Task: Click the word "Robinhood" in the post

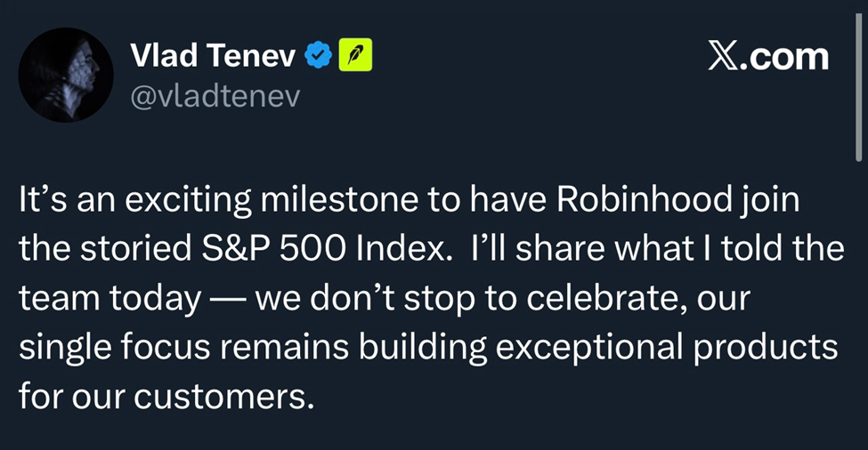Action: coord(645,199)
